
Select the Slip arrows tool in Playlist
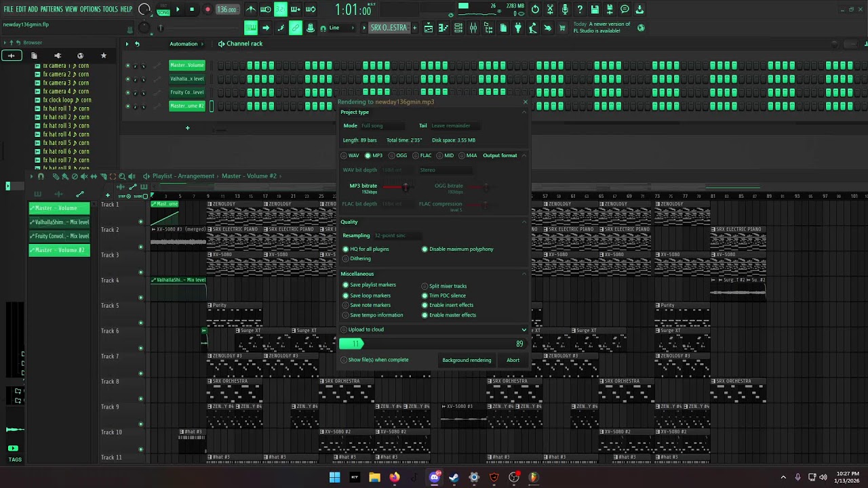click(x=94, y=176)
